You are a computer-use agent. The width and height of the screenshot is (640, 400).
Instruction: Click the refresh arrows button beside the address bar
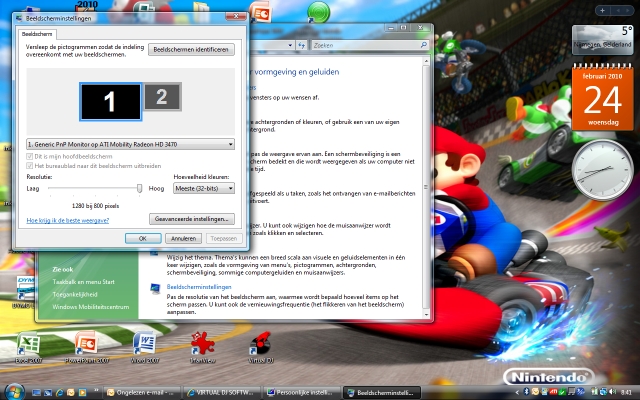(302, 45)
